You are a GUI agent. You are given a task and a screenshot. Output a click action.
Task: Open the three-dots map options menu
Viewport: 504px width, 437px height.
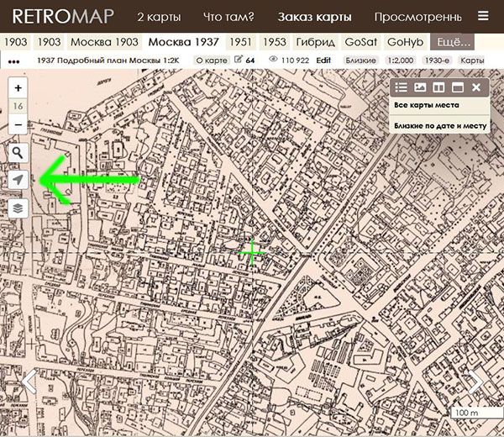pos(13,61)
